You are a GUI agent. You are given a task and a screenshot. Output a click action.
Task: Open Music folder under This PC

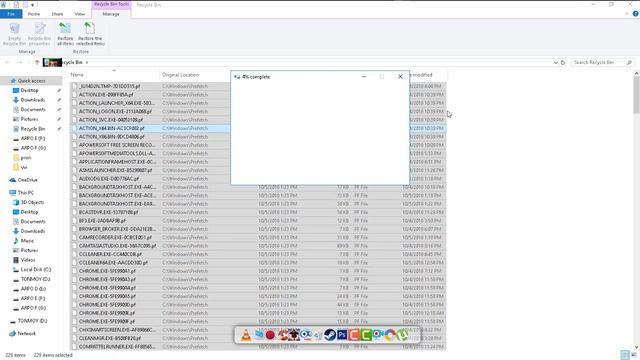point(27,241)
